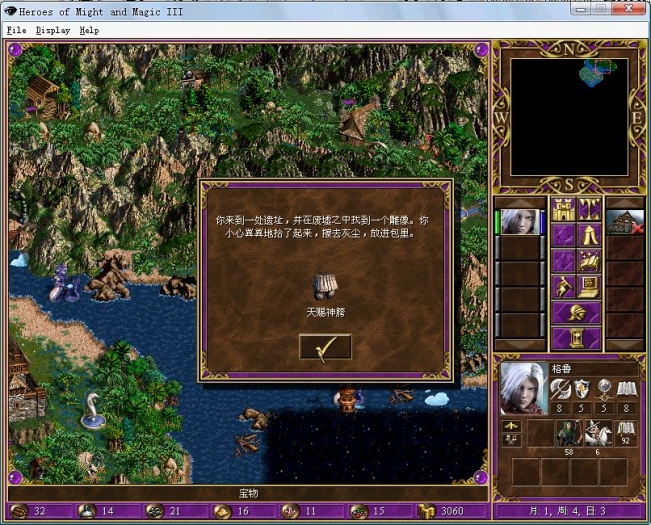The height and width of the screenshot is (525, 651).
Task: Click the hero luck icon
Action: [512, 440]
